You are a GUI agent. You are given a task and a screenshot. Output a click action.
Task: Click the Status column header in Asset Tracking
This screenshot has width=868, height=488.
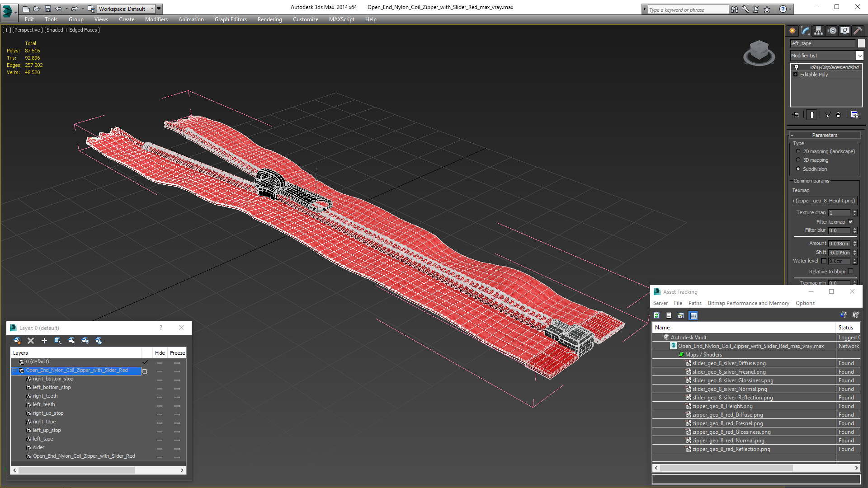[848, 328]
